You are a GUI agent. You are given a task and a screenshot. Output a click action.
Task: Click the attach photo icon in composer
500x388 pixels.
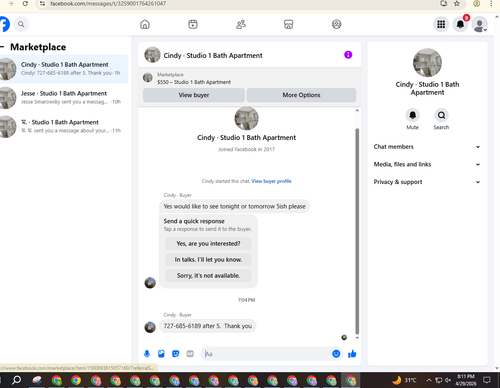pos(161,354)
